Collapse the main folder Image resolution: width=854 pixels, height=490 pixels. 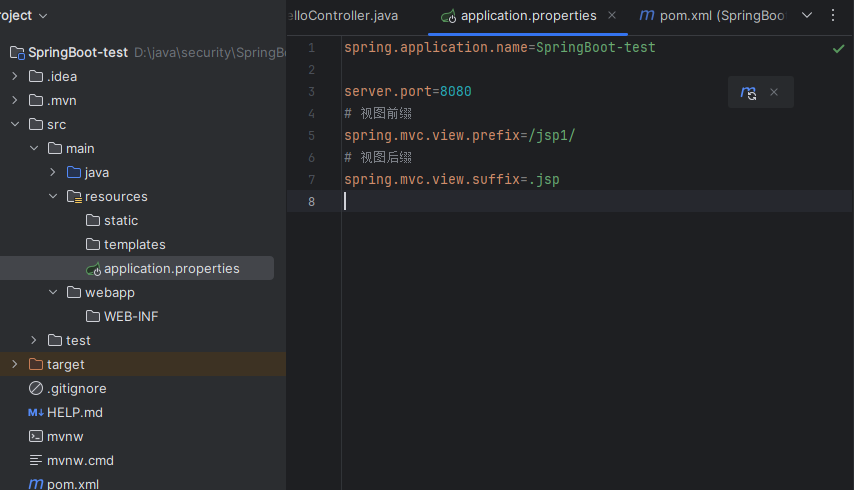coord(34,149)
